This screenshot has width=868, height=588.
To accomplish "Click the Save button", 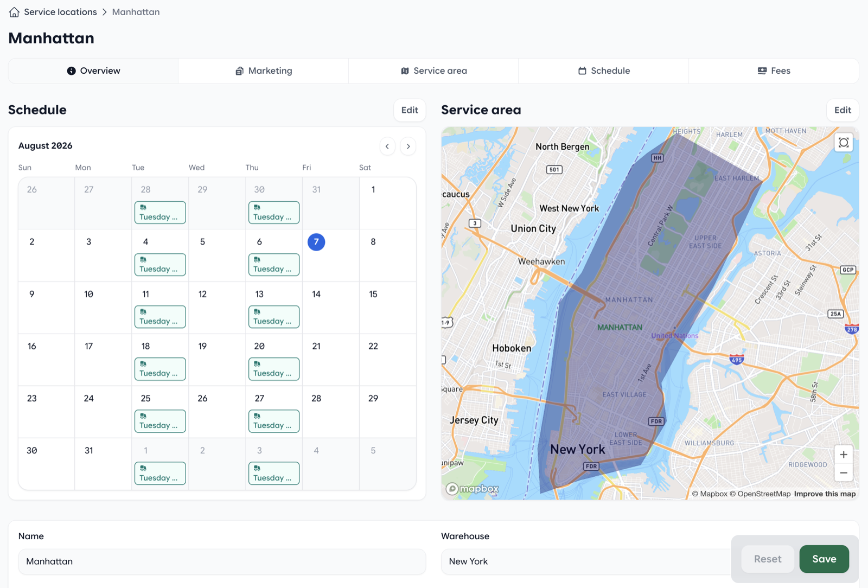I will 824,559.
